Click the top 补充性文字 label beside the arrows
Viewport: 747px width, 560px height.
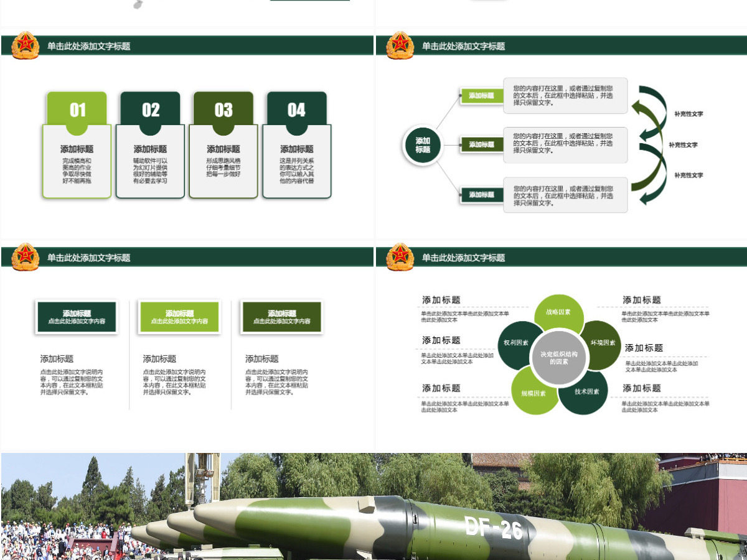[688, 114]
